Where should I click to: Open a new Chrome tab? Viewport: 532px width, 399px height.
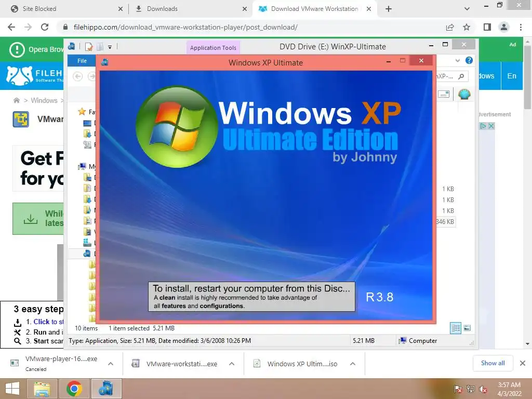[389, 9]
